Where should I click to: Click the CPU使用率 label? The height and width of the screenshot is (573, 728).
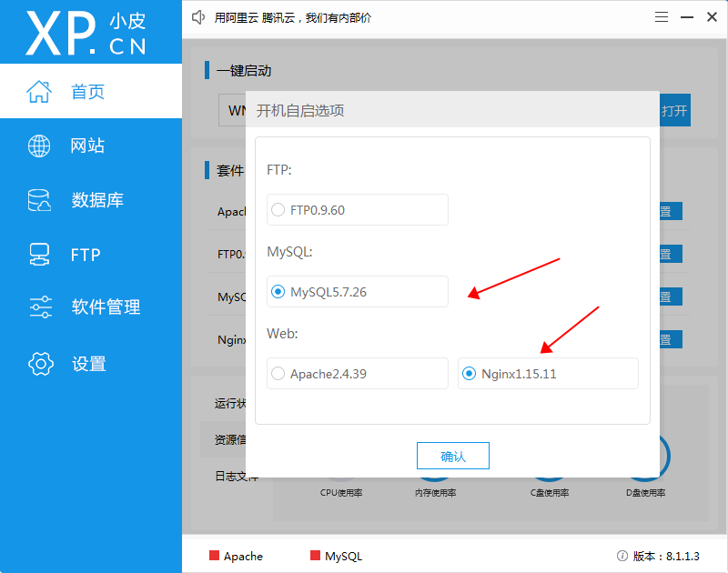tap(341, 493)
